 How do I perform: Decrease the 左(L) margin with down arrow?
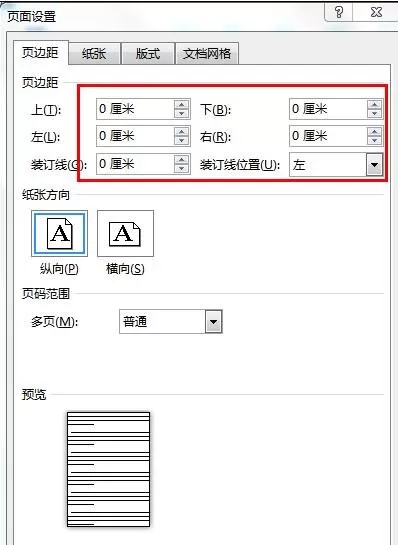pos(181,140)
